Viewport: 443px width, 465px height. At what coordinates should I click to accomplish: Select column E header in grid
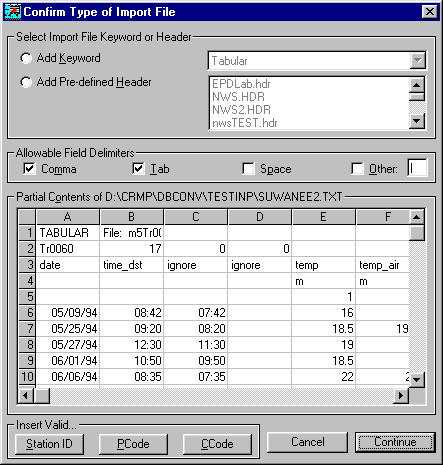coord(323,217)
